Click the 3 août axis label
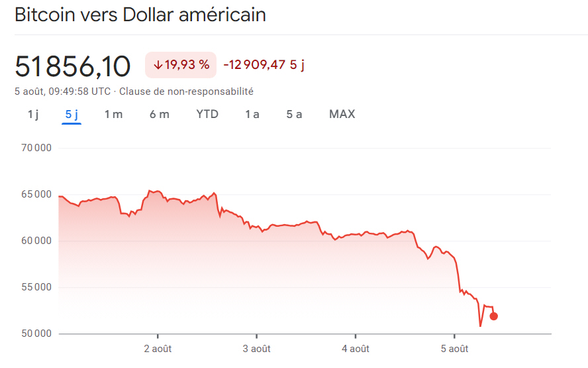588x368 pixels. (256, 349)
